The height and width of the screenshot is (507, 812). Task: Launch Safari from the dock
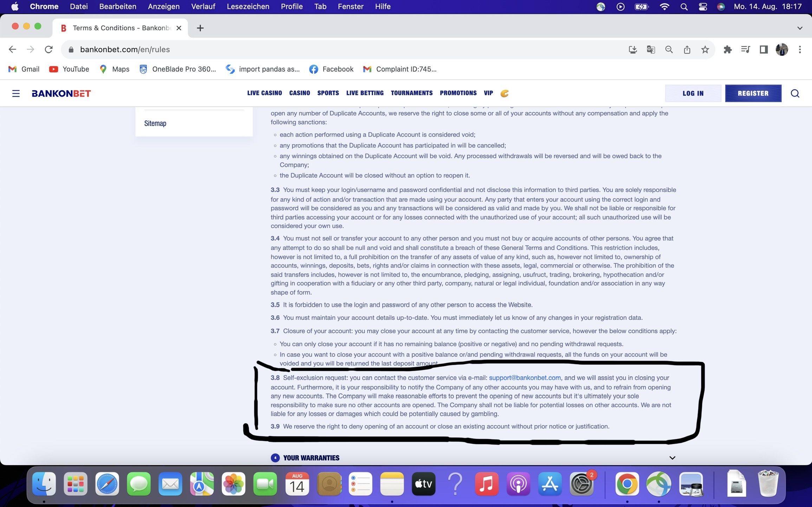point(107,484)
